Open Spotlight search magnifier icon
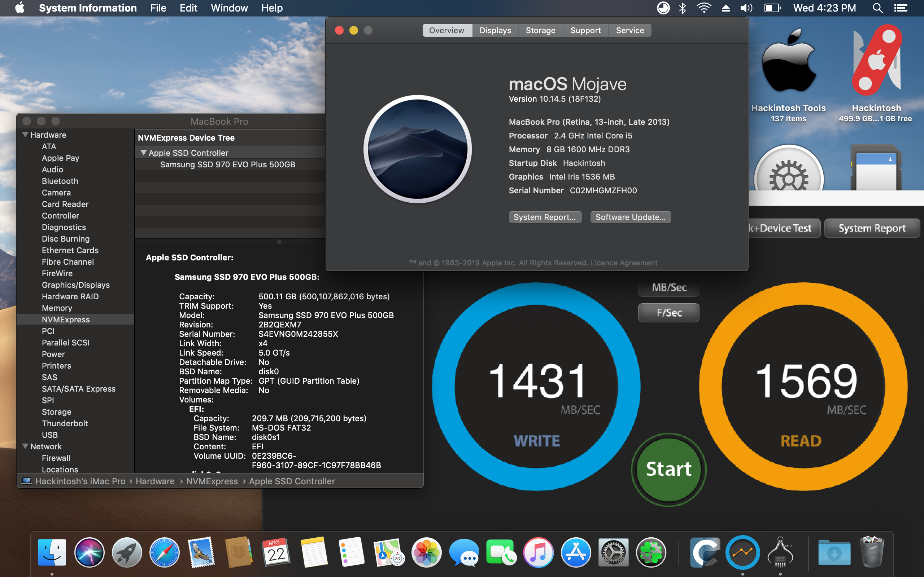This screenshot has height=577, width=924. pos(877,8)
